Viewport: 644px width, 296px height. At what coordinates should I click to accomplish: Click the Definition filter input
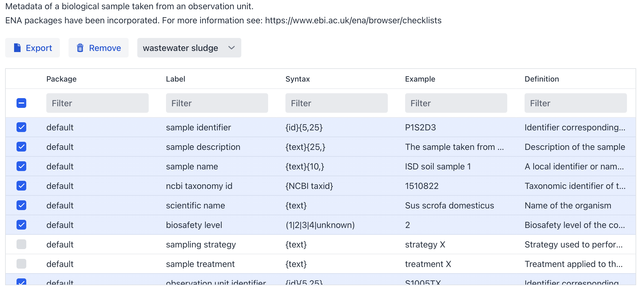[x=575, y=103]
